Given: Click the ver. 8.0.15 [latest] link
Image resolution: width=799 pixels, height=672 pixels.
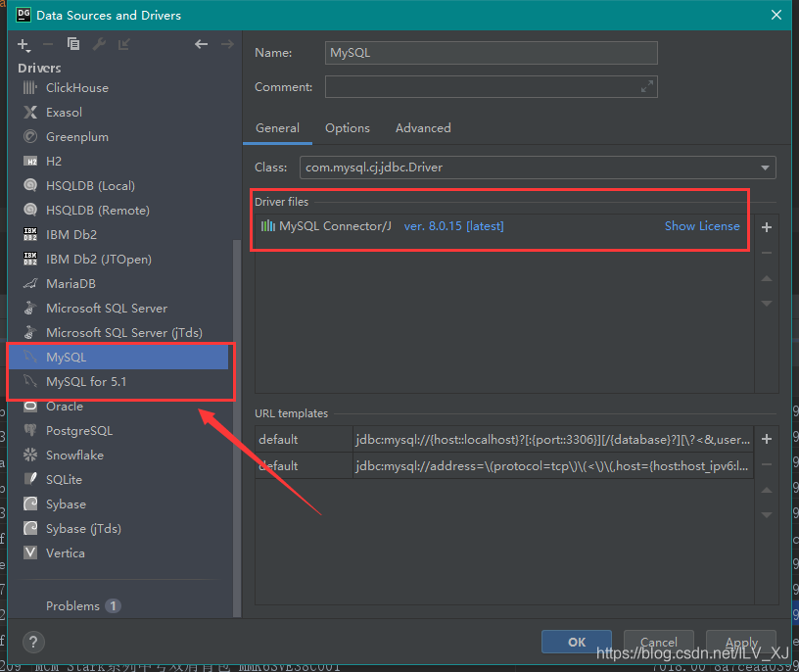Looking at the screenshot, I should 453,226.
